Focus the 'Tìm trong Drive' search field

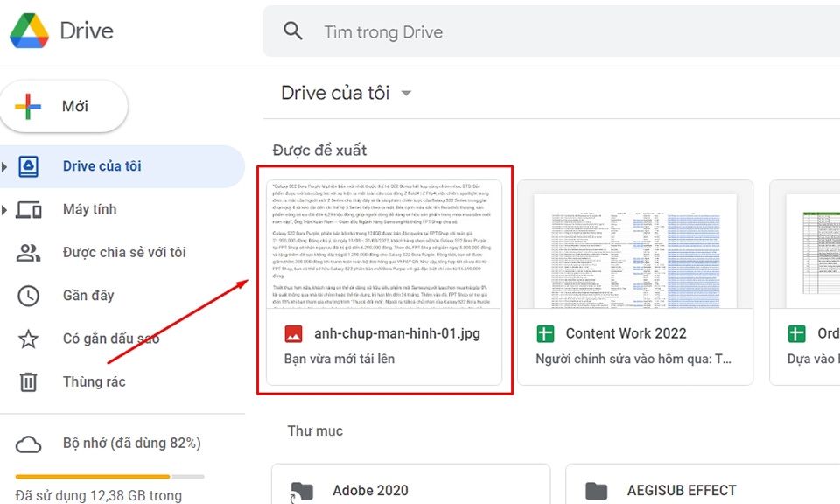click(x=551, y=31)
